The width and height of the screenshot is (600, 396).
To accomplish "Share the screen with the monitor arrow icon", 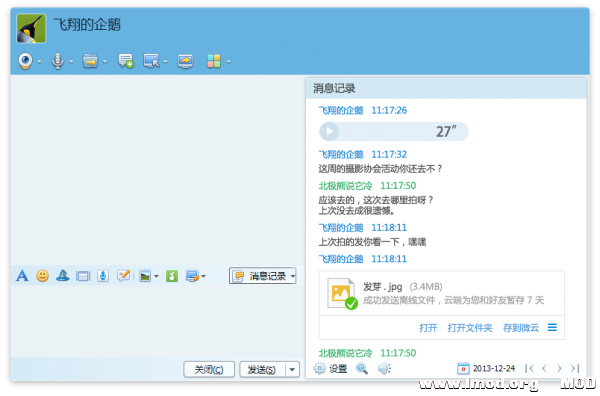I will coord(185,61).
